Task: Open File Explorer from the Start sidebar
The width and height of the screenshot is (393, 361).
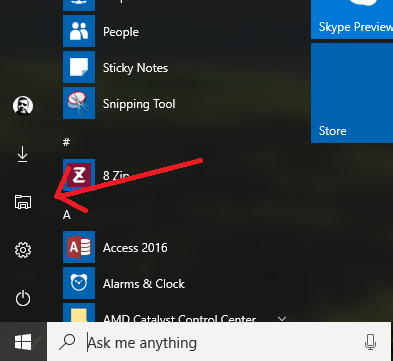Action: point(23,202)
